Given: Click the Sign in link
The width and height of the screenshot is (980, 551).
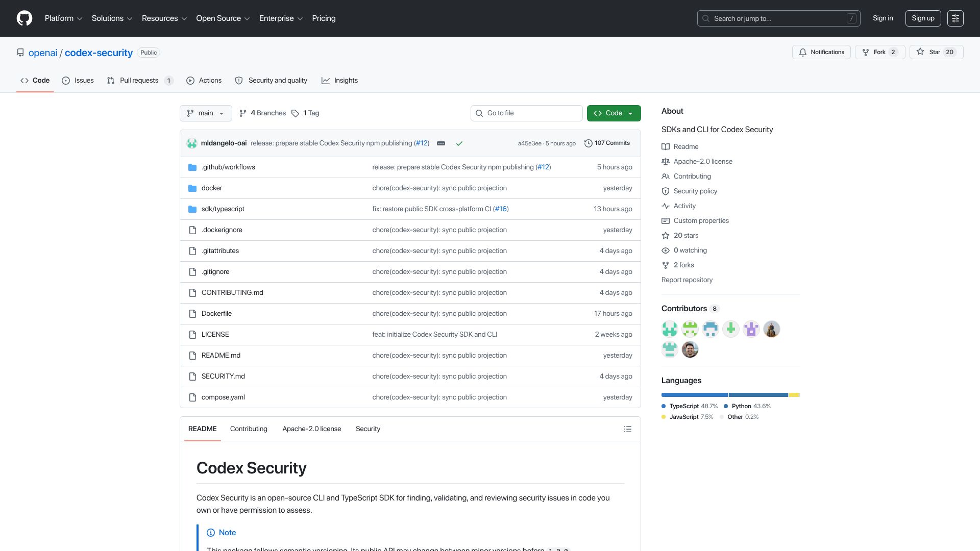Looking at the screenshot, I should [883, 18].
